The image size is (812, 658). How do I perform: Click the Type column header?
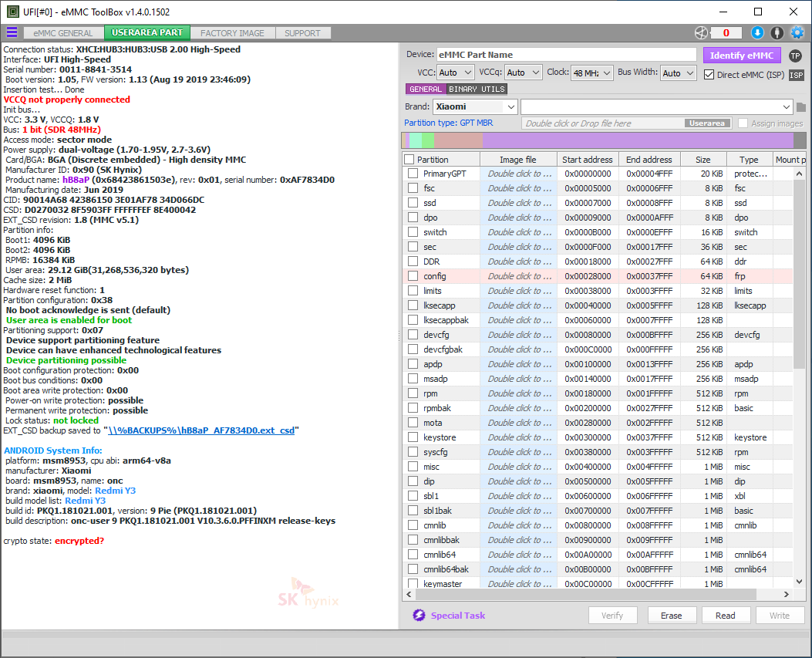click(x=748, y=160)
